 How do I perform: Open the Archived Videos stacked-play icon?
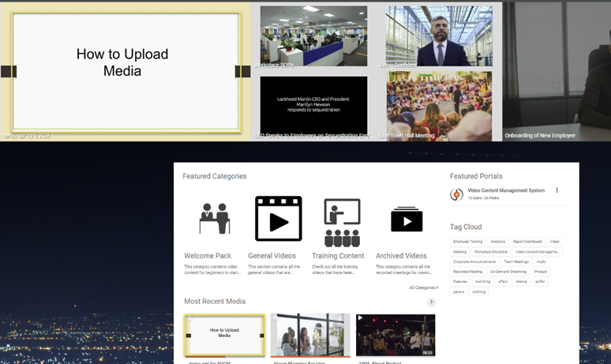tap(407, 220)
